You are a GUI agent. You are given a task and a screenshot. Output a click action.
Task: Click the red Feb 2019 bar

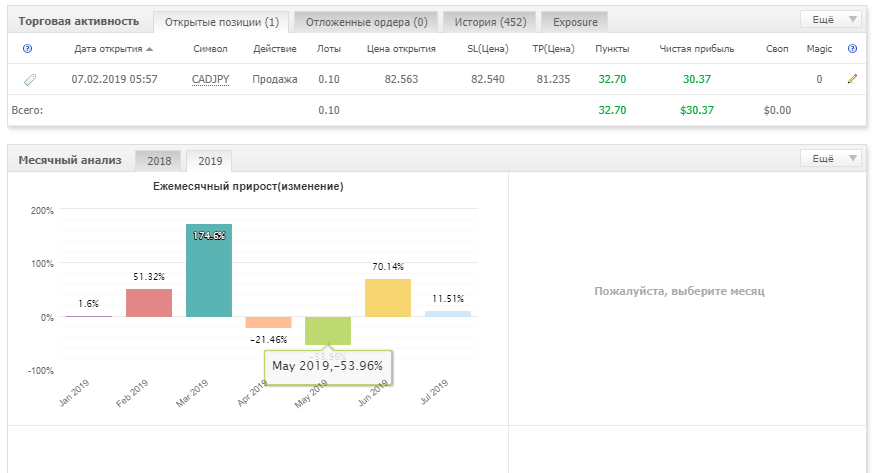pos(149,303)
